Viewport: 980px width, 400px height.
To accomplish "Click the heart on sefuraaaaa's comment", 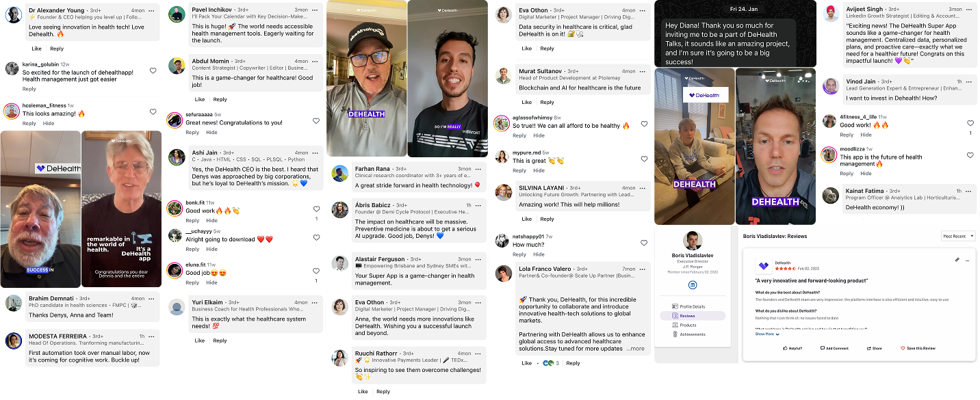I will point(315,121).
